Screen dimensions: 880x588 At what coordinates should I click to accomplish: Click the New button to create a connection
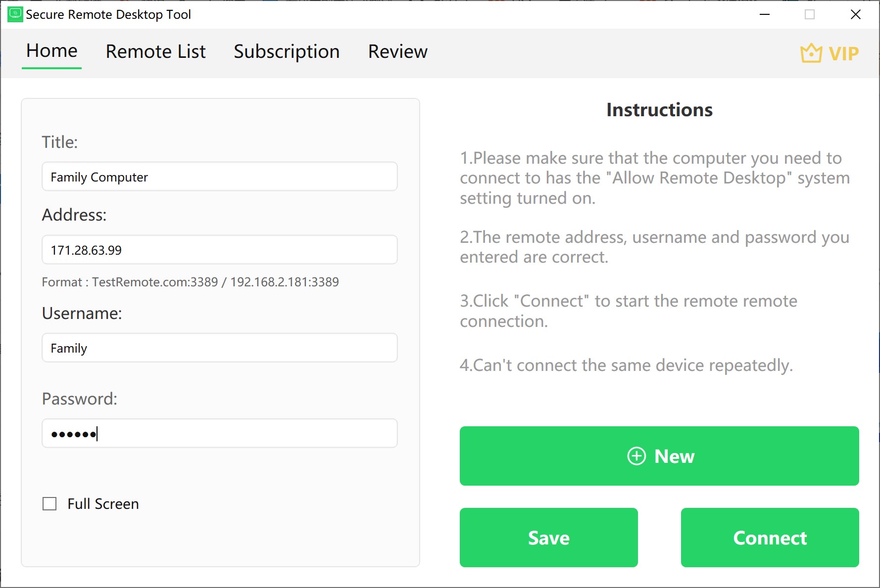pyautogui.click(x=659, y=456)
